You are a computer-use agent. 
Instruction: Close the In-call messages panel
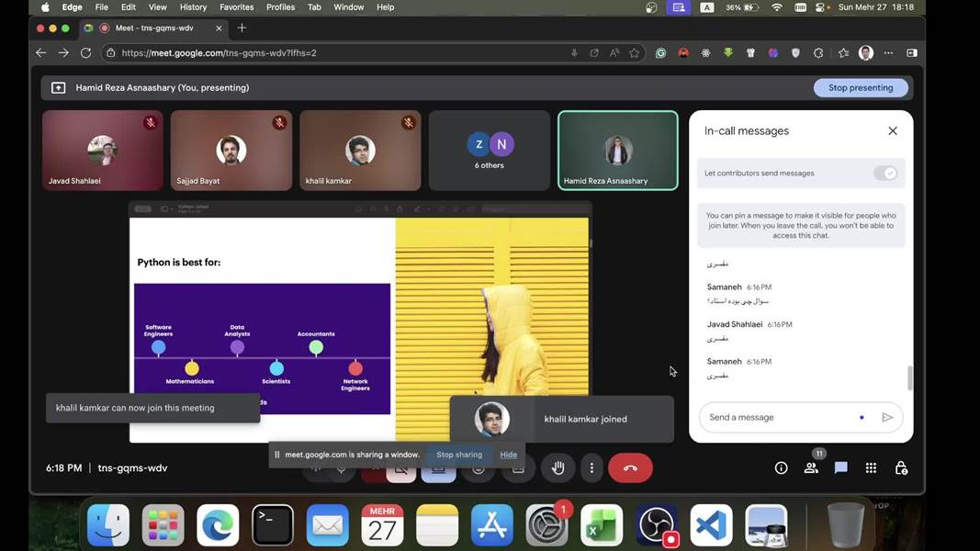(x=893, y=131)
